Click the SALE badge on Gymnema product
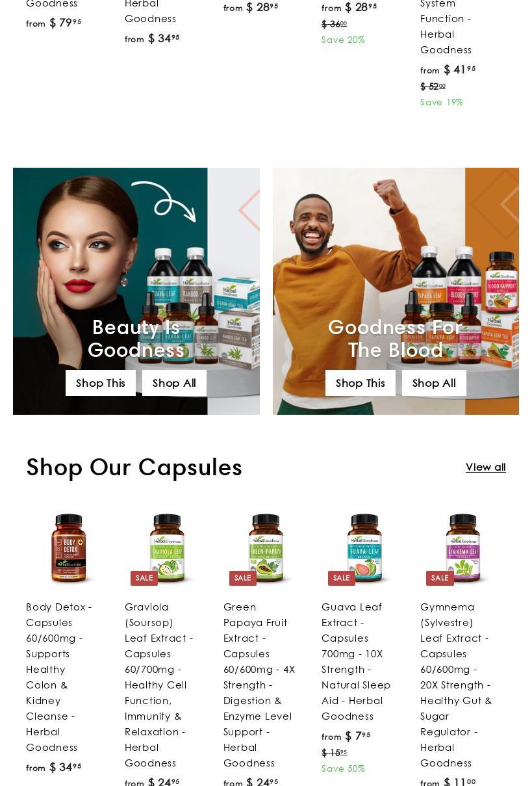This screenshot has width=532, height=786. [440, 578]
